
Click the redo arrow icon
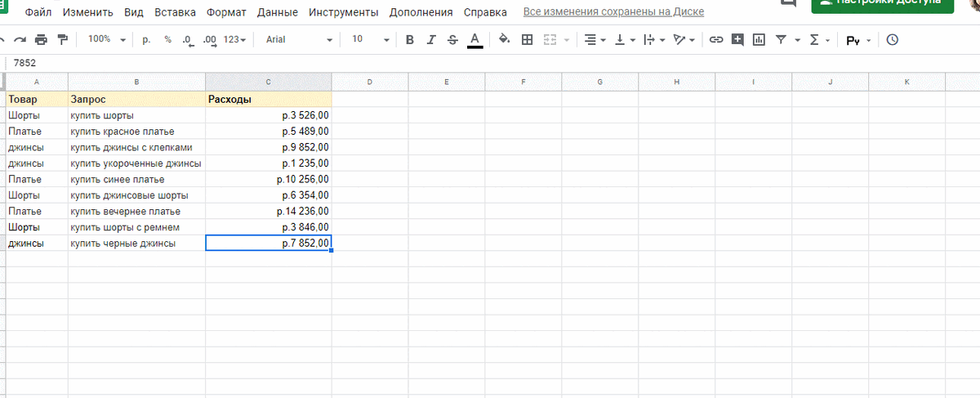20,39
